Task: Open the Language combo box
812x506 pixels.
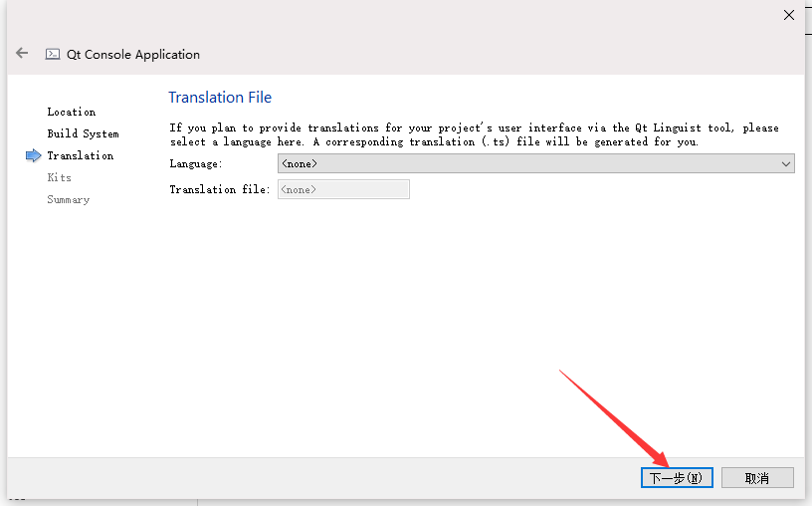Action: click(536, 163)
